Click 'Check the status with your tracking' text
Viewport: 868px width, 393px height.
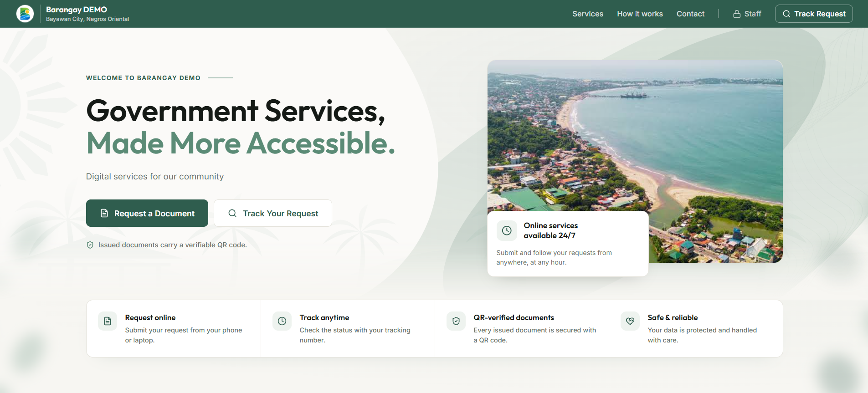pos(355,335)
